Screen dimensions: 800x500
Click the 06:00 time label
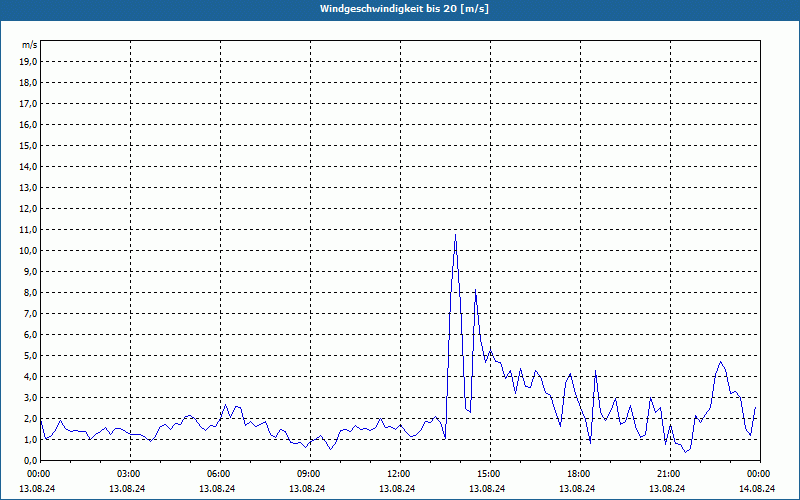(x=218, y=474)
